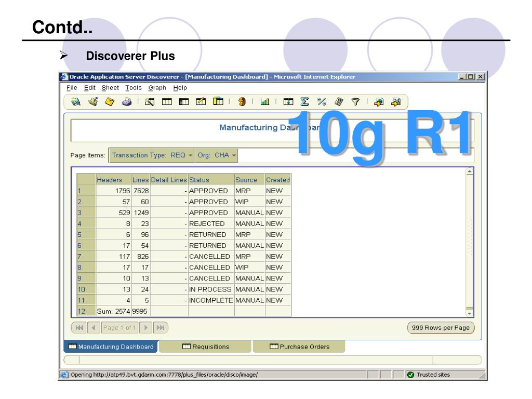This screenshot has height=399, width=532.
Task: Click the plain table sheet icon
Action: click(167, 101)
